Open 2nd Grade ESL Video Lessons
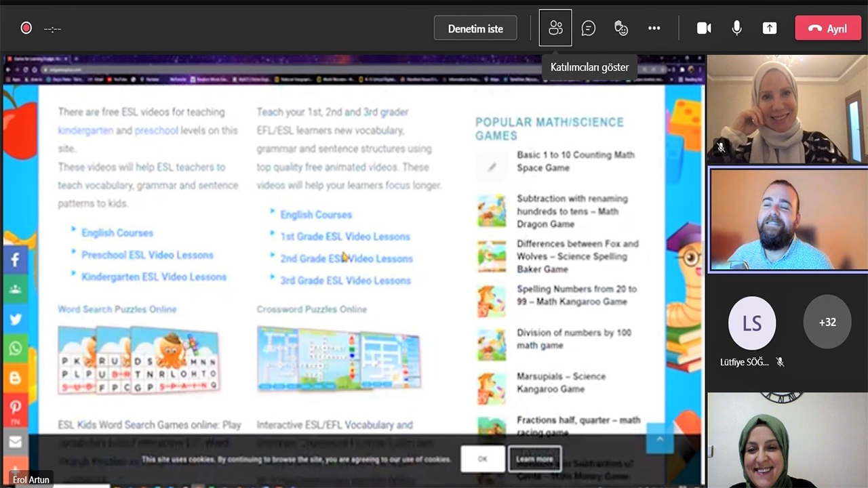Viewport: 868px width, 488px height. point(347,258)
